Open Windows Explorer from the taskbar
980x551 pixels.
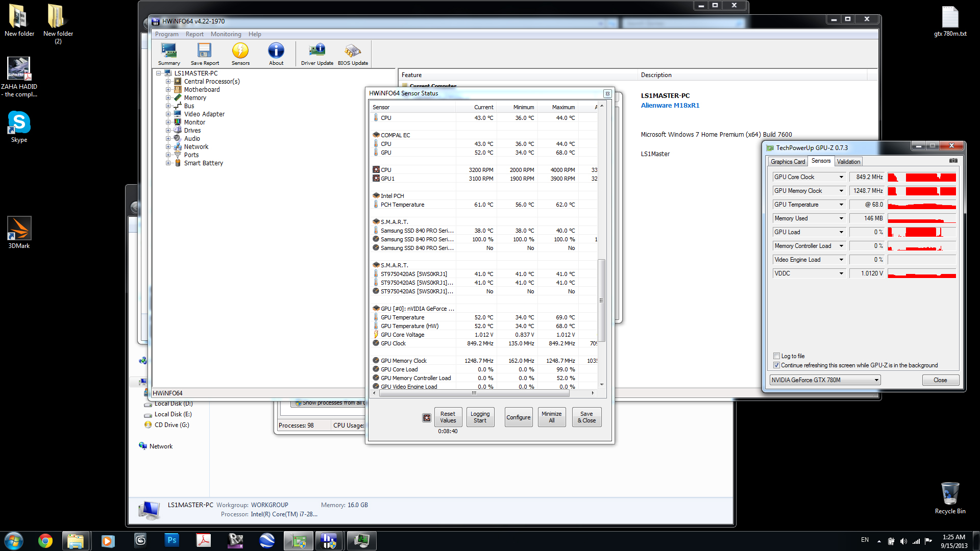click(76, 541)
